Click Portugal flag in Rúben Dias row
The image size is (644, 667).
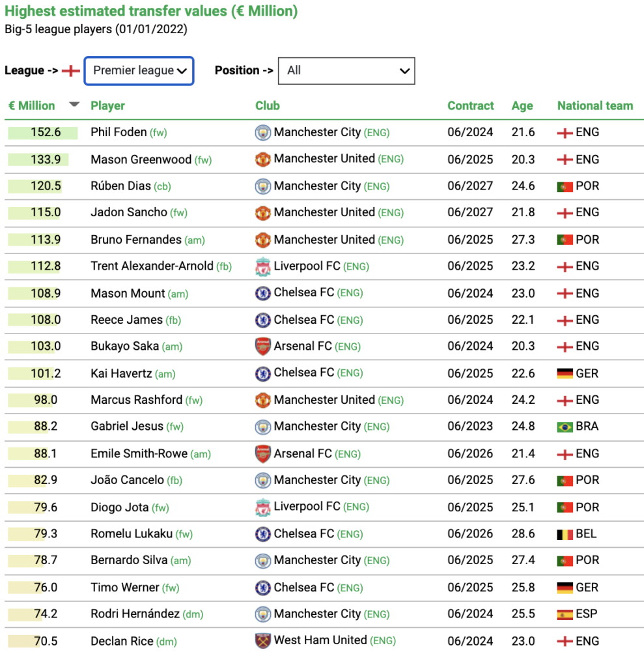(x=565, y=187)
